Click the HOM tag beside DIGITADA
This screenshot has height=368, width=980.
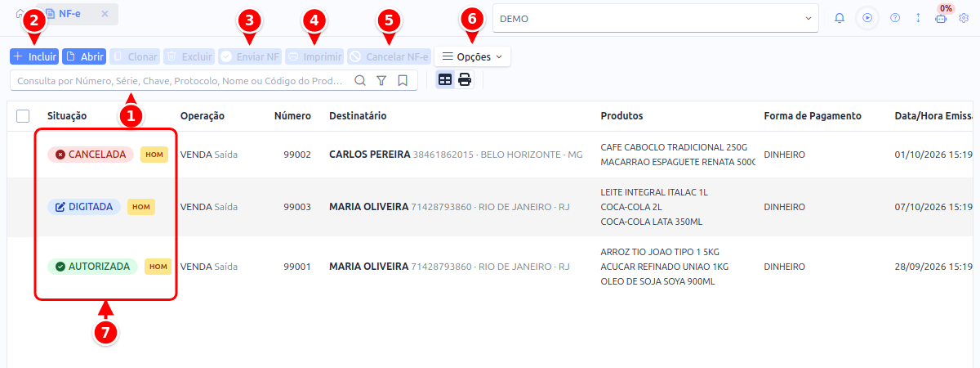[141, 207]
